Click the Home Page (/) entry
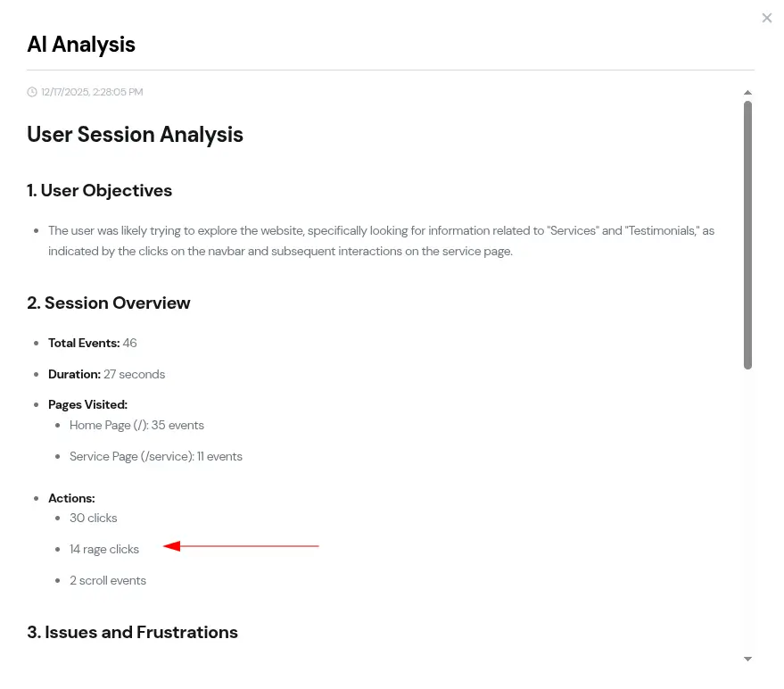This screenshot has height=689, width=784. tap(136, 425)
